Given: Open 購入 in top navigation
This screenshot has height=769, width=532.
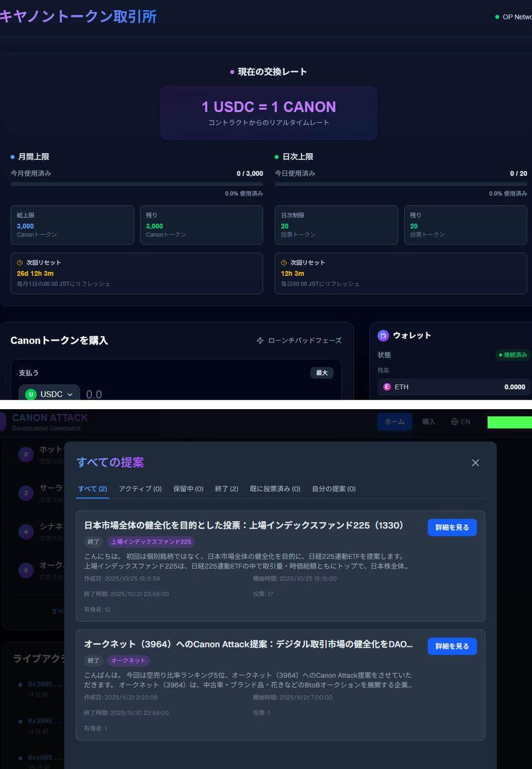Looking at the screenshot, I should [x=429, y=422].
